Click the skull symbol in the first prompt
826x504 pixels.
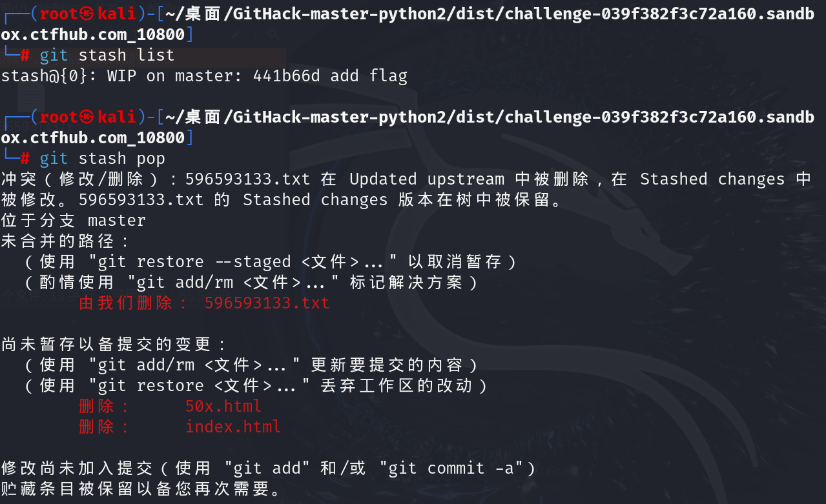click(87, 14)
